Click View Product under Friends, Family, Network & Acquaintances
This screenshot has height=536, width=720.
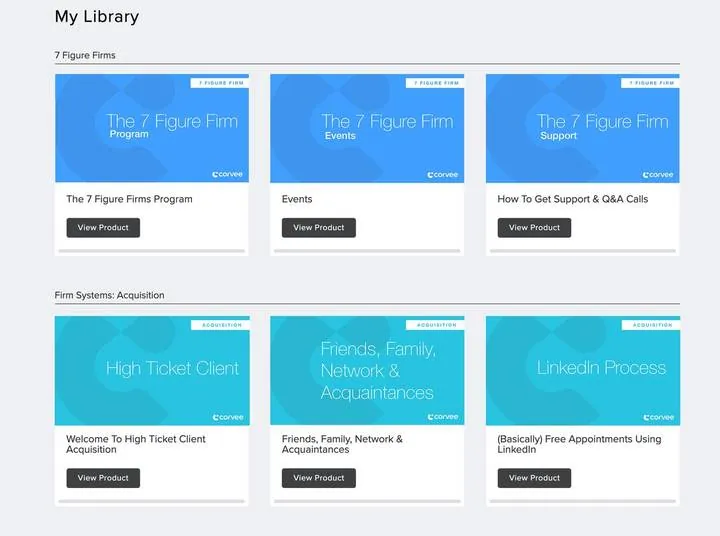(319, 478)
